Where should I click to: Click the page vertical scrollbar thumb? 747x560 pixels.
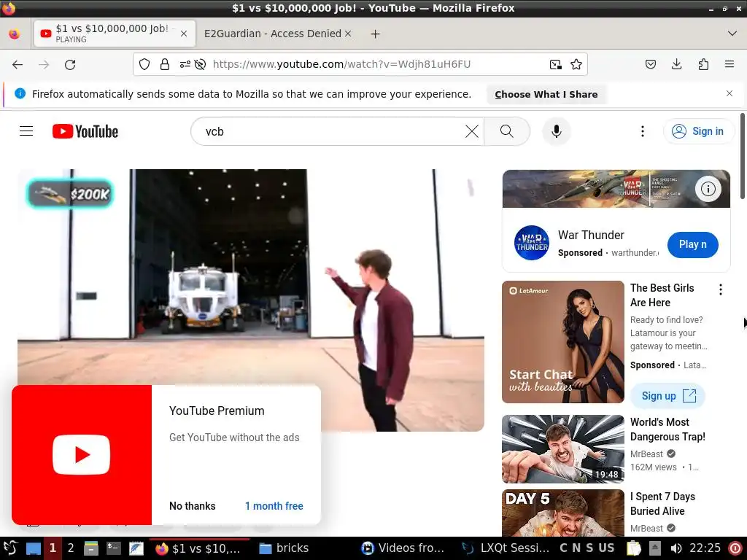click(742, 156)
